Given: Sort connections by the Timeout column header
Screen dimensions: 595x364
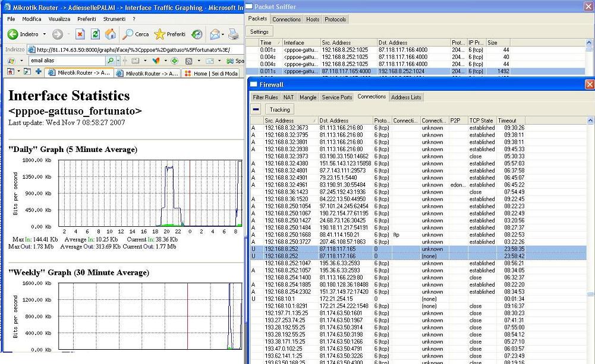Looking at the screenshot, I should click(x=507, y=121).
